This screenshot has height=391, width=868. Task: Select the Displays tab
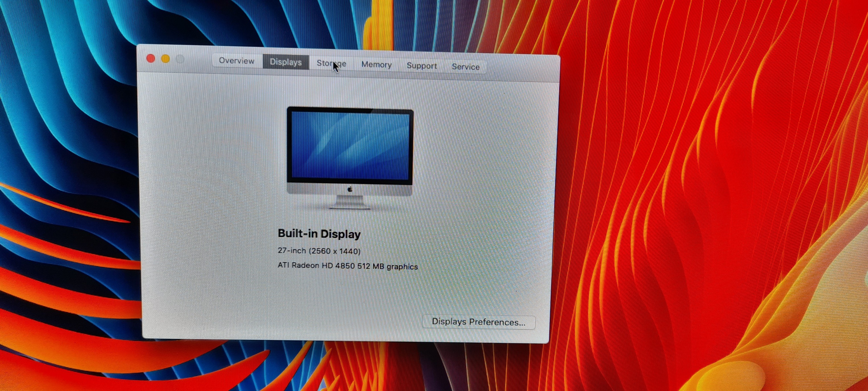click(286, 62)
